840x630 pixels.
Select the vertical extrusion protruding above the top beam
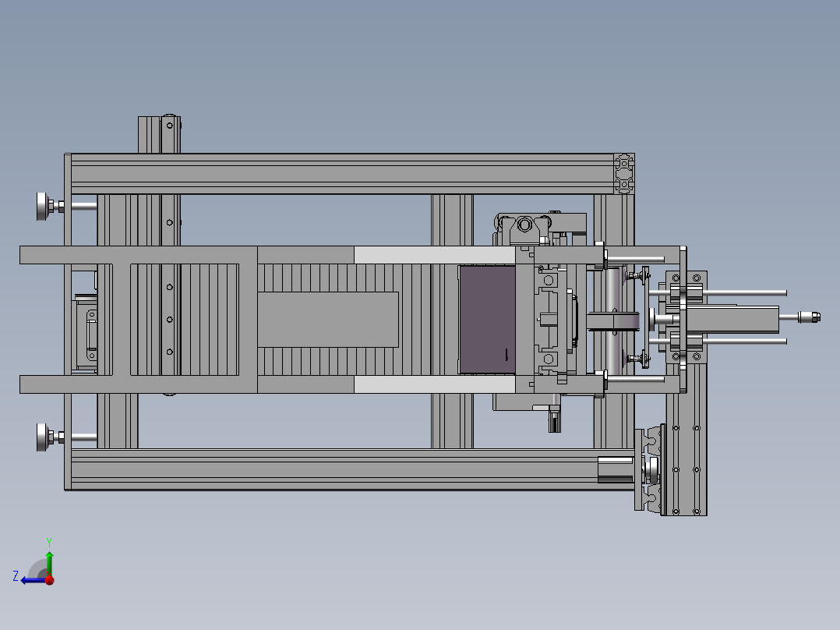point(159,135)
